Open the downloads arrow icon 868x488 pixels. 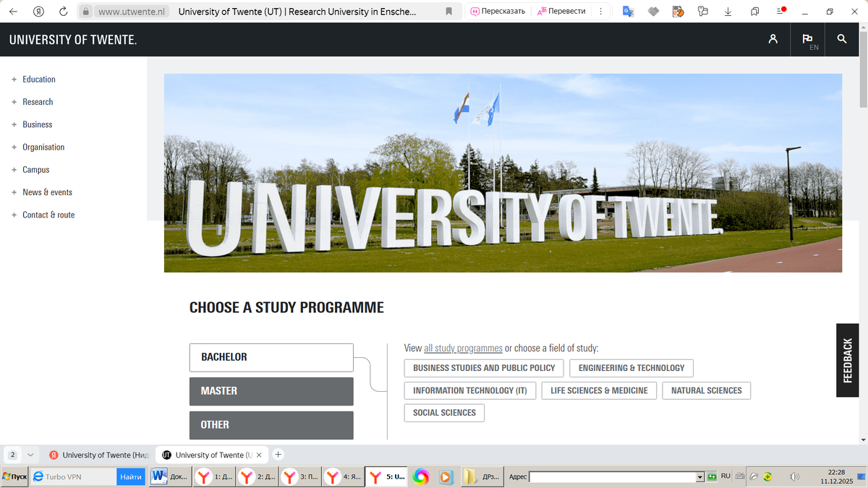pos(728,12)
